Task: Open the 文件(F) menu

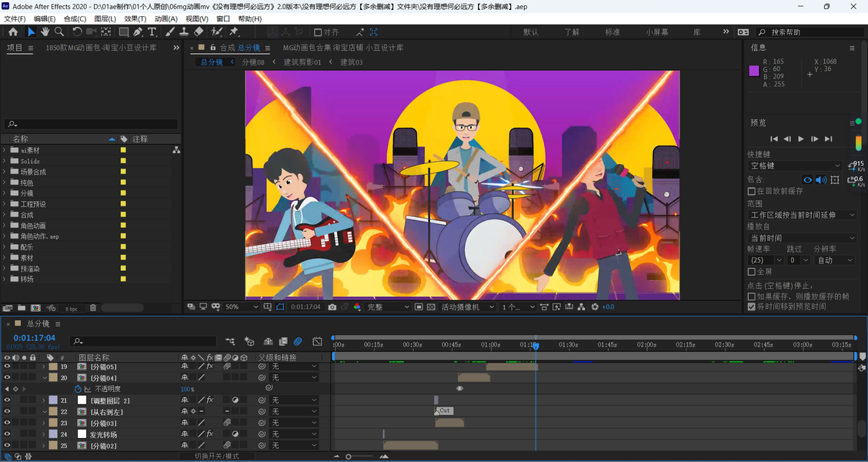Action: (15, 18)
